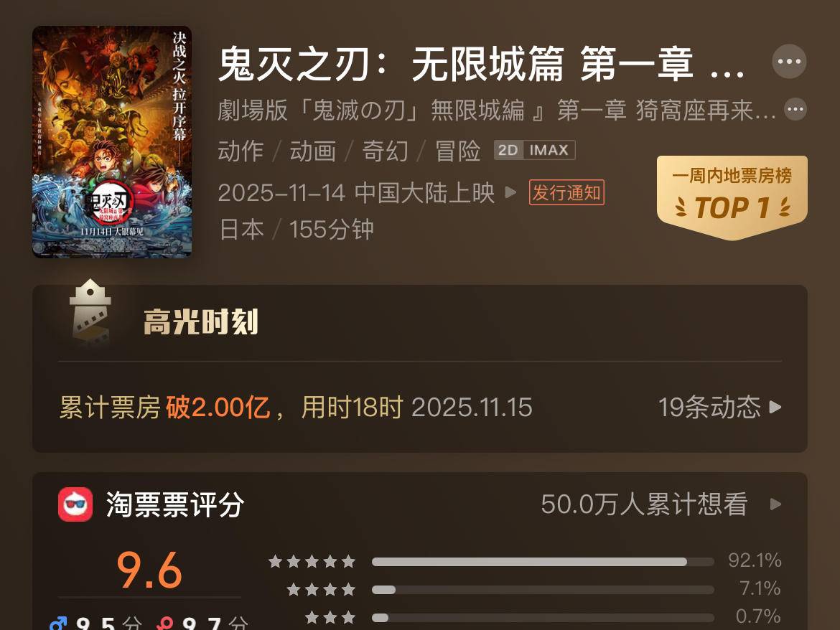Screen dimensions: 840x630
Task: Expand 50.0万人累计想看 arrow
Action: coord(775,504)
